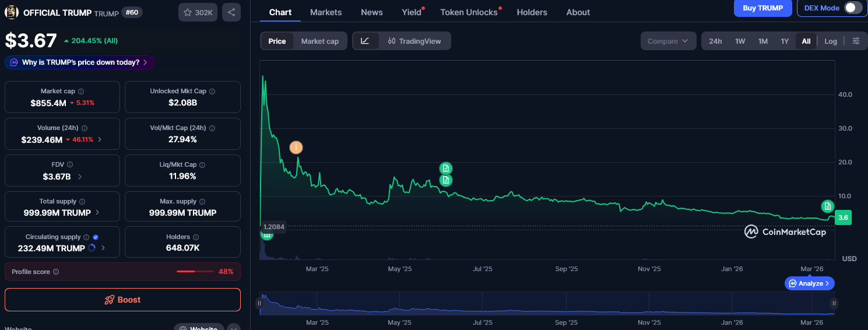Open 'Why is TRUMP's price down today?'

80,62
